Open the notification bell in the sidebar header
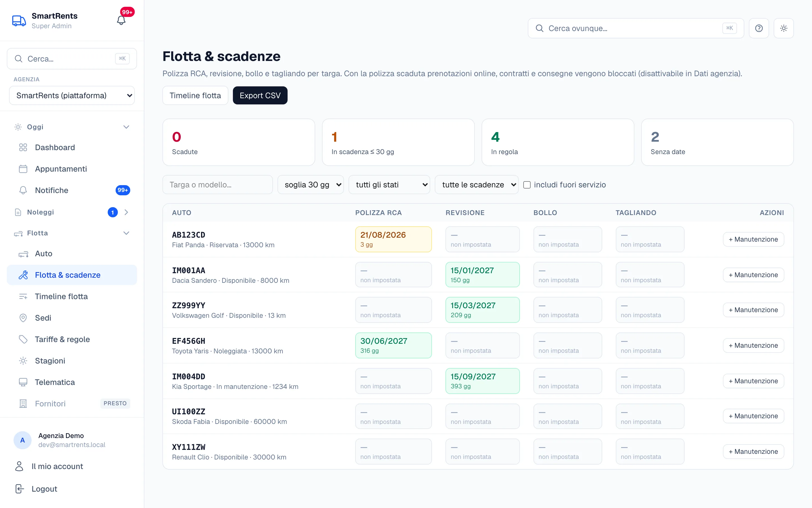812x508 pixels. tap(121, 21)
